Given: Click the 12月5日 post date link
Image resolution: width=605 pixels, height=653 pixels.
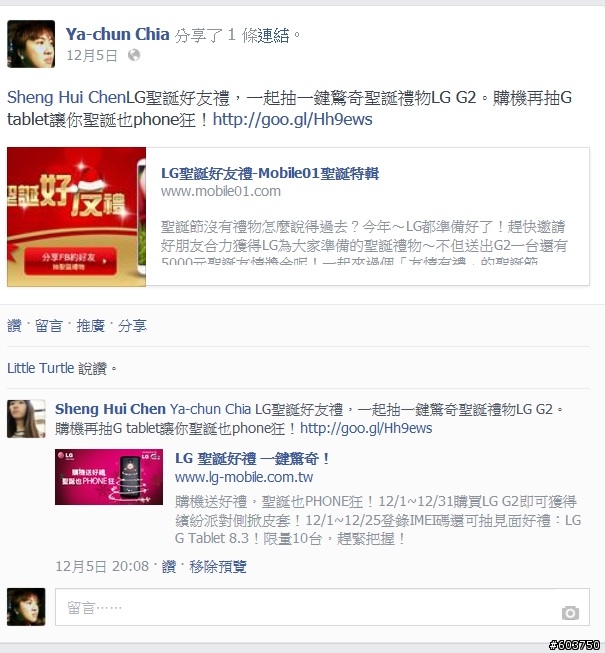Looking at the screenshot, I should 92,55.
